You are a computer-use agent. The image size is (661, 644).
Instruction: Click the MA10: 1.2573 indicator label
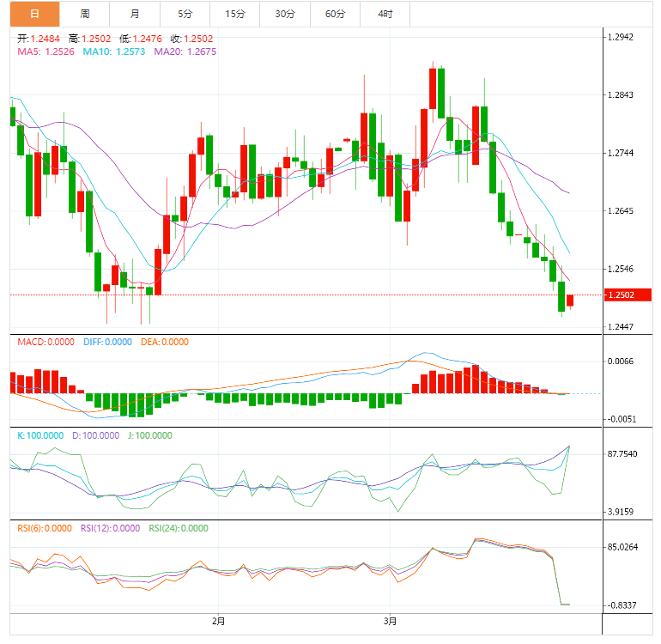pos(114,52)
